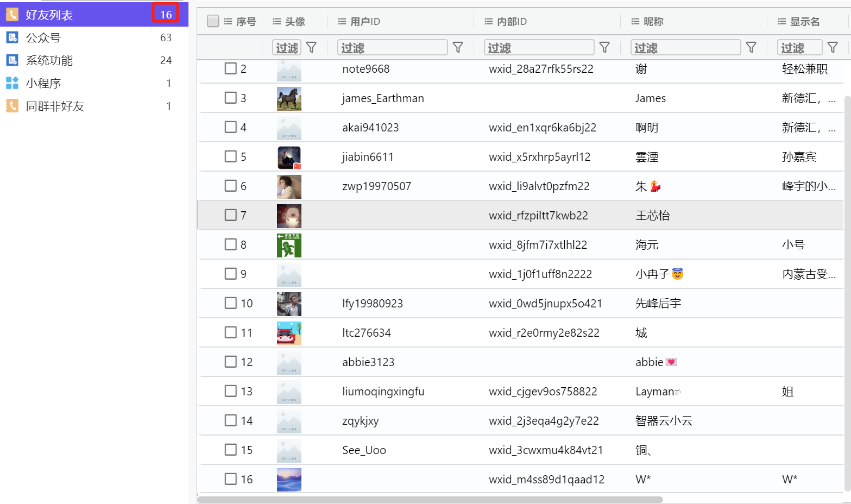Toggle the select-all header checkbox
The image size is (851, 504).
pyautogui.click(x=213, y=21)
